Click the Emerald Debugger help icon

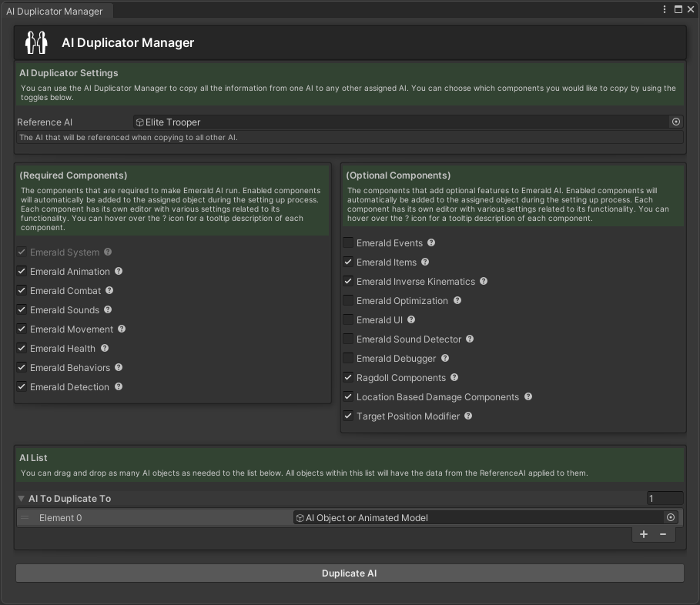(x=445, y=358)
